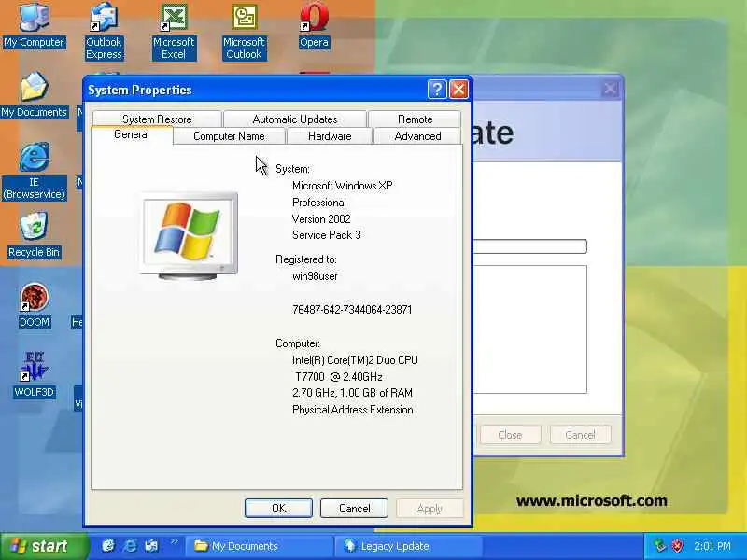The image size is (747, 560).
Task: Open the Microsoft Excel desktop shortcut
Action: (174, 32)
